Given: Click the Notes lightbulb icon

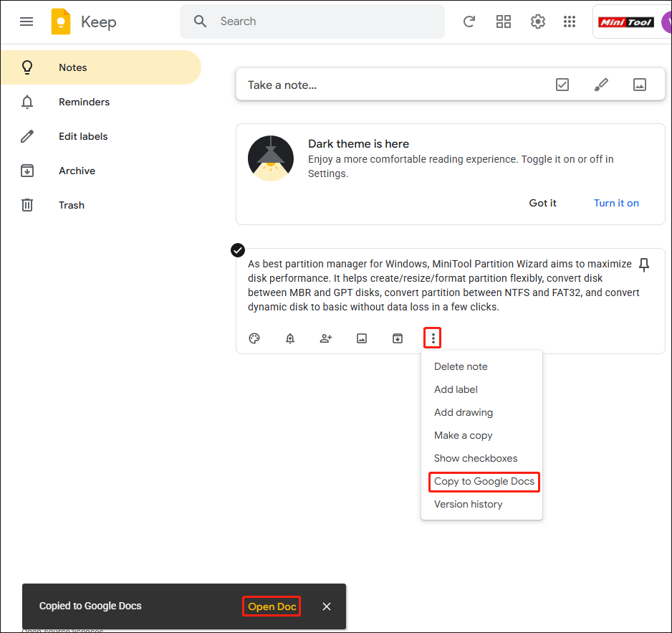Looking at the screenshot, I should click(27, 67).
